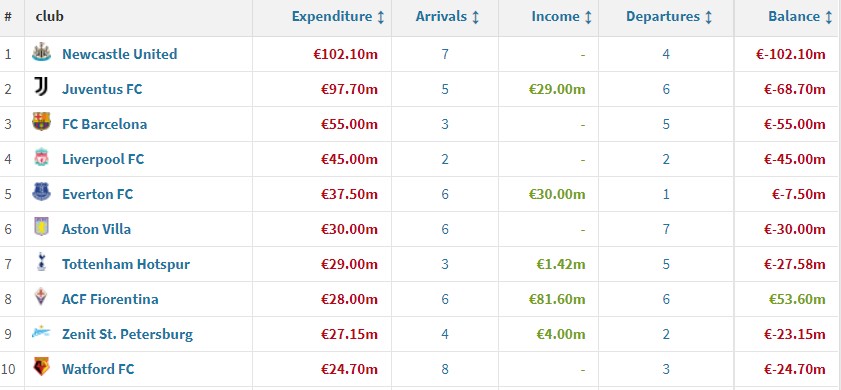Click Fiorentina's €53.60m balance value
Viewport: 841px width, 390px height.
coord(797,299)
